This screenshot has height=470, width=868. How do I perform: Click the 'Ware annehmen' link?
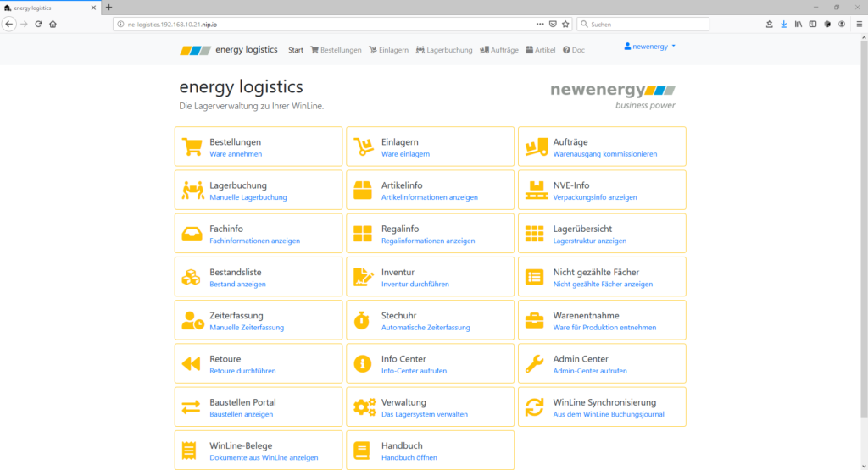pos(236,154)
